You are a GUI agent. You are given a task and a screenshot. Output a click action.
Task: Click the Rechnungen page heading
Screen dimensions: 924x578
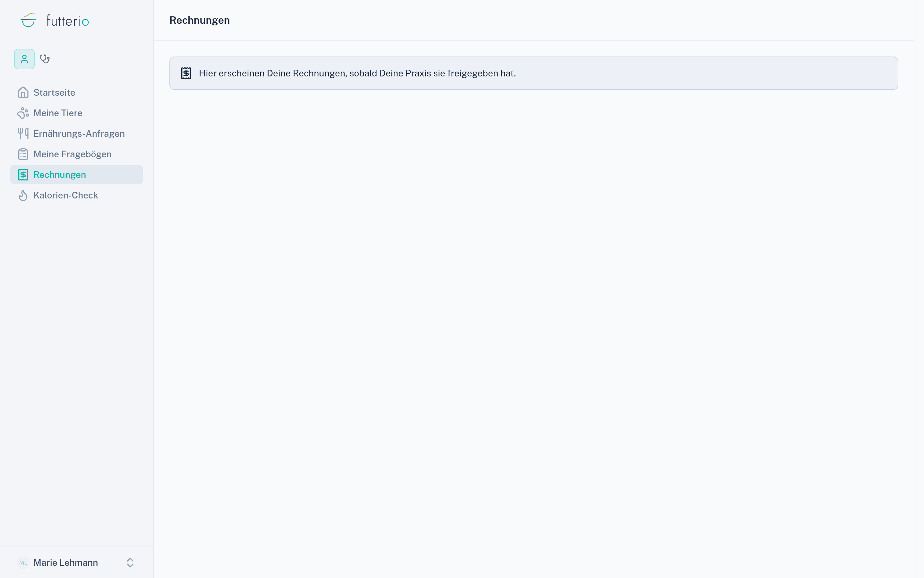click(x=200, y=20)
